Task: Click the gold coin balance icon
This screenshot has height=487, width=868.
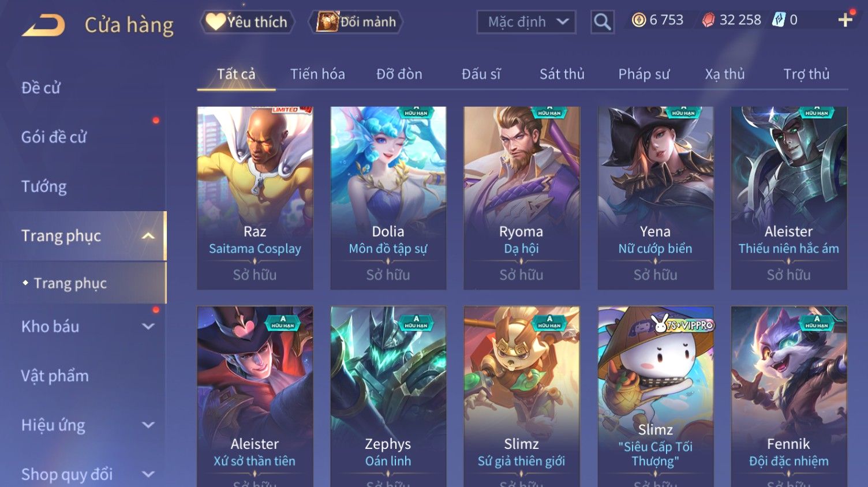Action: pos(638,20)
